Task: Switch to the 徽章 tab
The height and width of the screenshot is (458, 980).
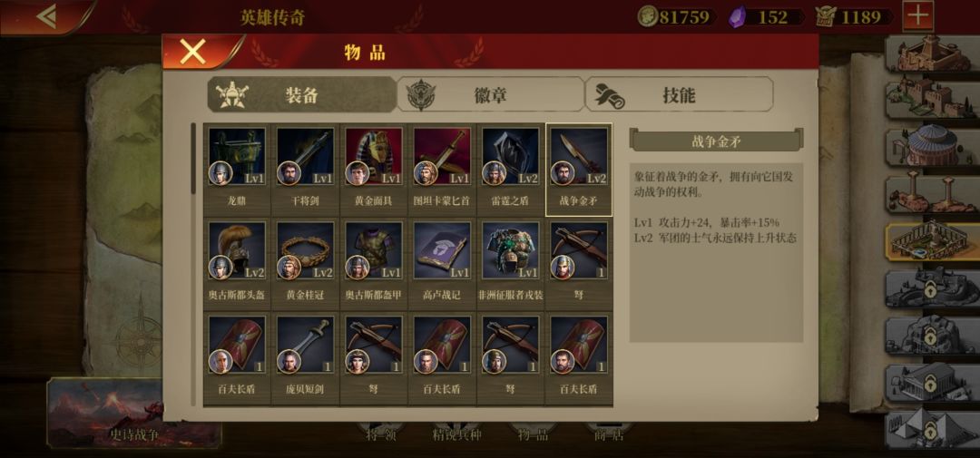Action: click(491, 95)
